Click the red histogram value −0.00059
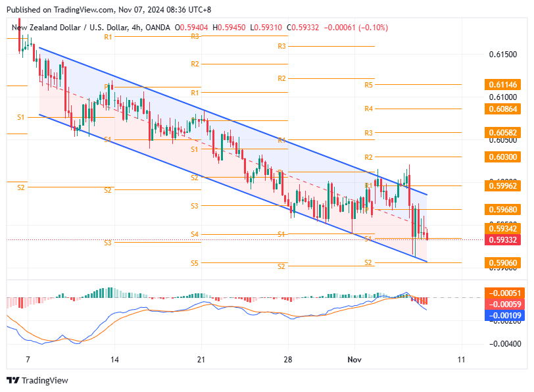Viewport: 534px width, 392px height. [504, 304]
